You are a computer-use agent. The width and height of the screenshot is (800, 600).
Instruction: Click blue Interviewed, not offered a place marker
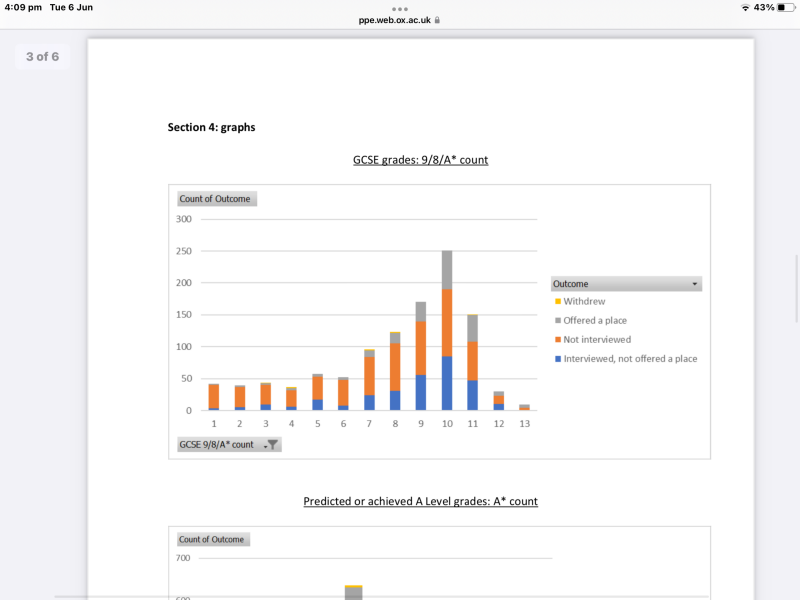tap(558, 358)
